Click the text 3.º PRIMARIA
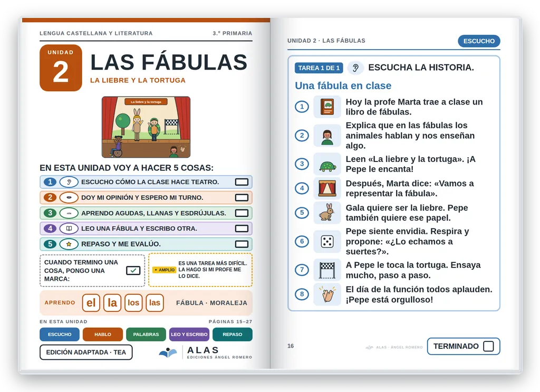 pos(233,33)
